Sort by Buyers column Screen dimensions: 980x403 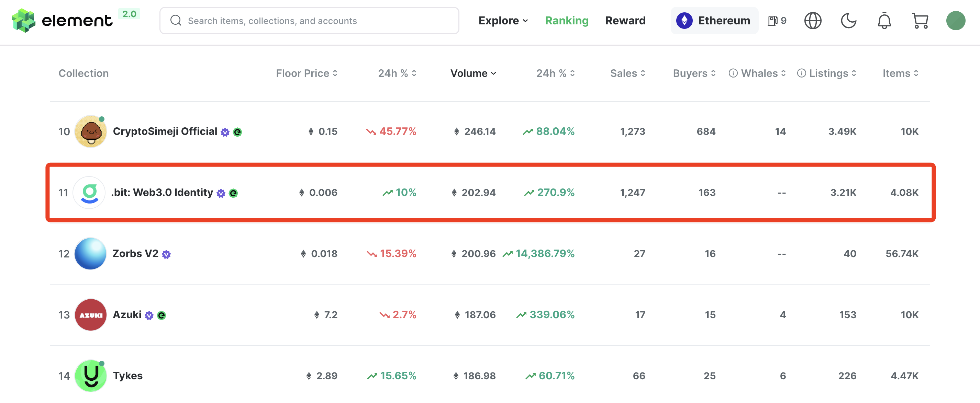[694, 73]
